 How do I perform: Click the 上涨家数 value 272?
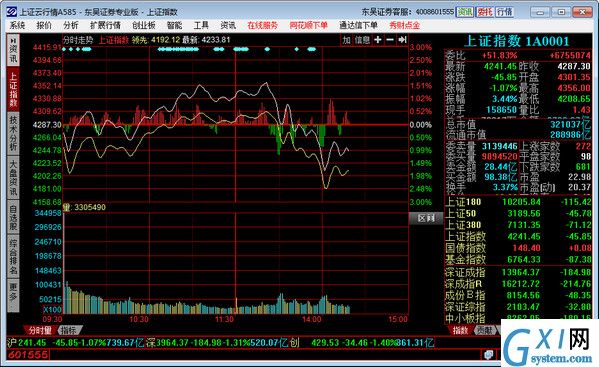point(583,146)
